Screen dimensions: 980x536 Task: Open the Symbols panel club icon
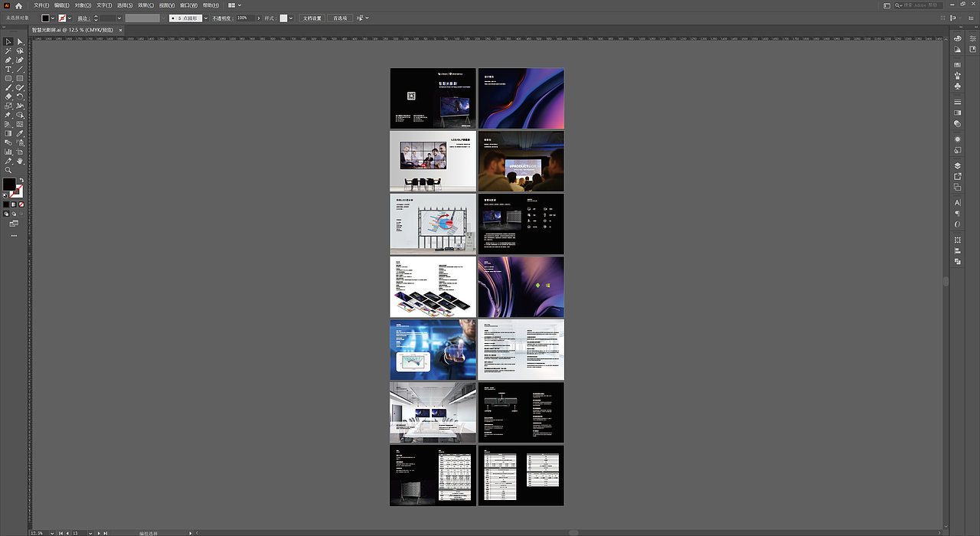click(957, 87)
